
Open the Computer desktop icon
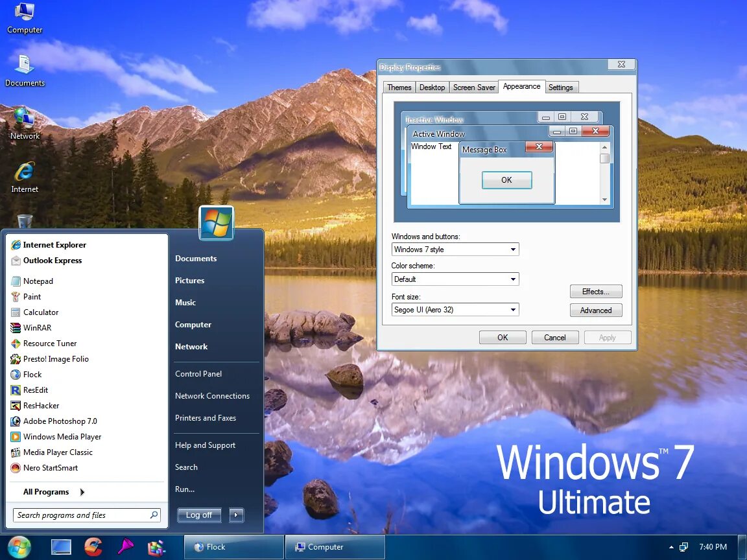coord(24,18)
